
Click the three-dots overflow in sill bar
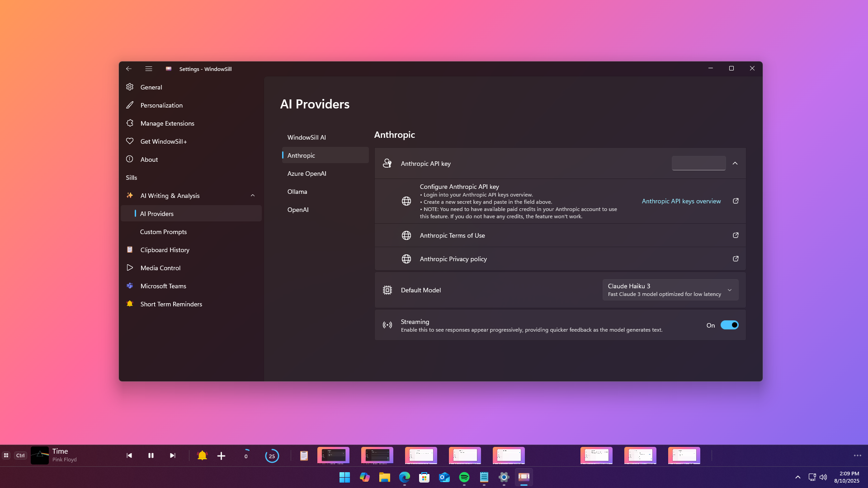pyautogui.click(x=857, y=455)
